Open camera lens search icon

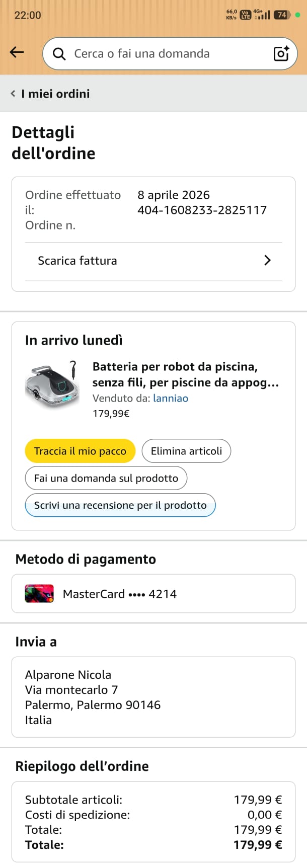pyautogui.click(x=281, y=53)
